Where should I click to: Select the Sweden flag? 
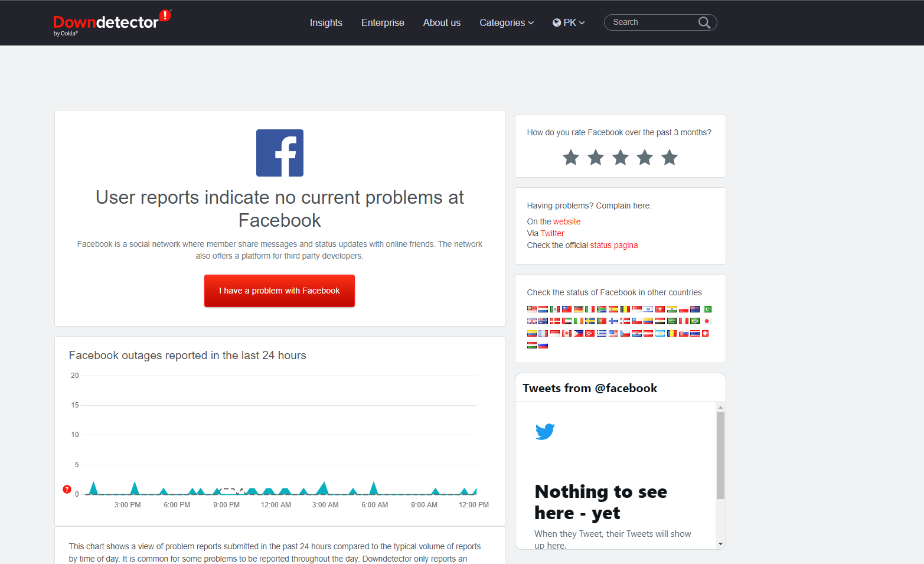point(590,321)
